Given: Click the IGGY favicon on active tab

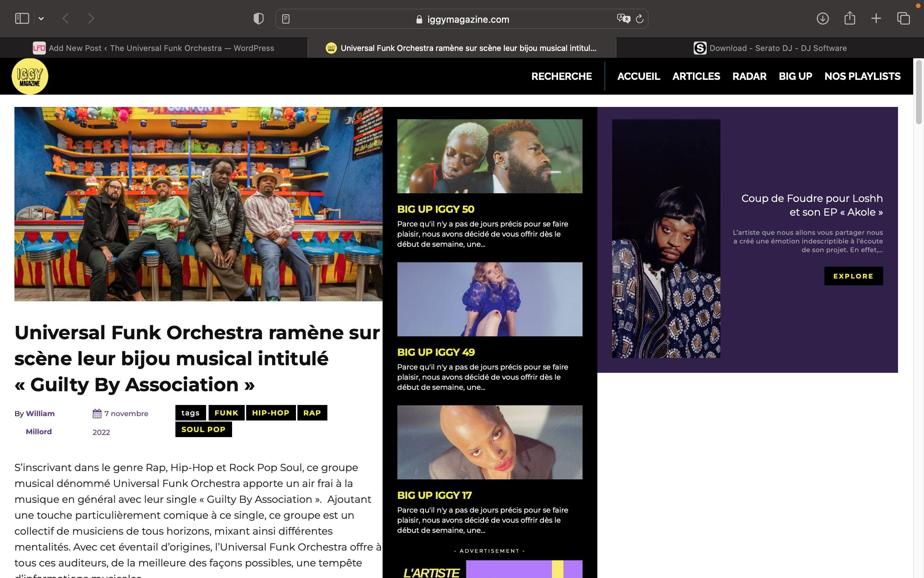Looking at the screenshot, I should 331,48.
